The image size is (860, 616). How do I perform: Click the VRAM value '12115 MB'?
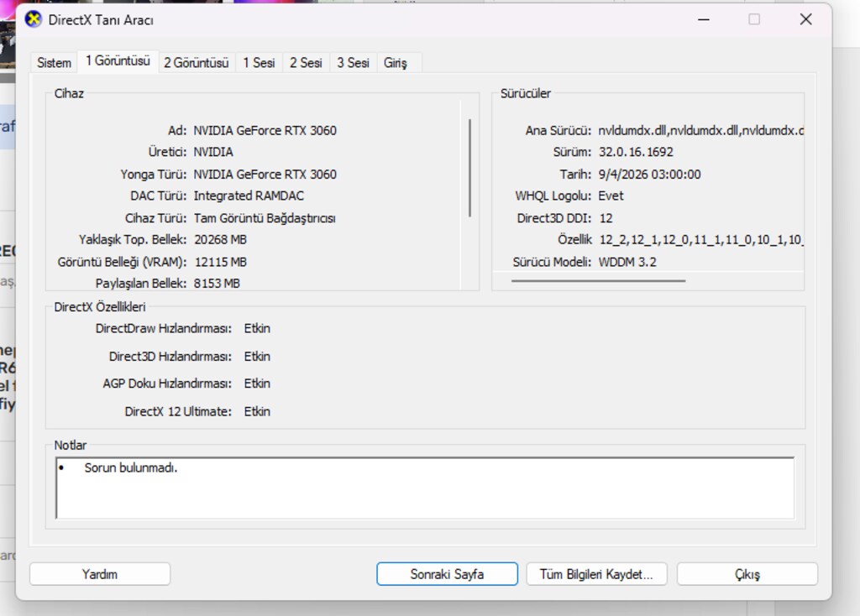221,262
